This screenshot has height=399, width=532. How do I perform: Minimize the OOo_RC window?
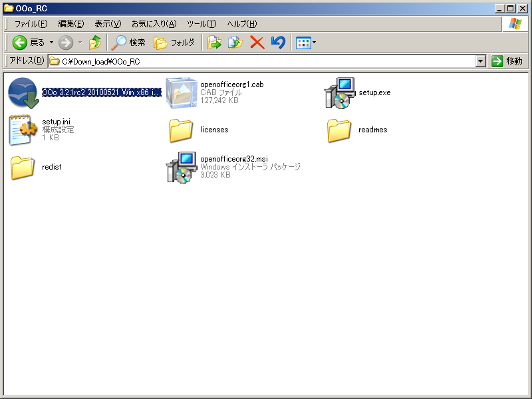499,9
